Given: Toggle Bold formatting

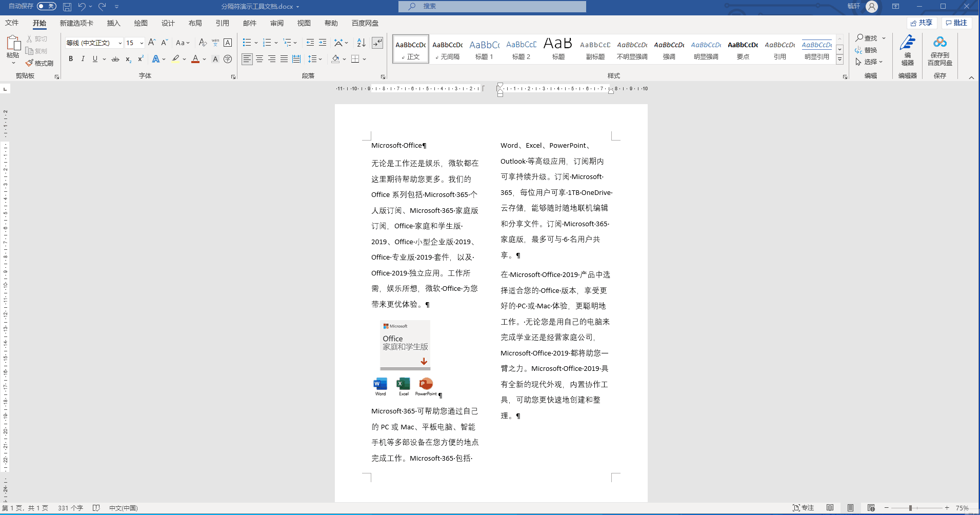Looking at the screenshot, I should pos(71,59).
